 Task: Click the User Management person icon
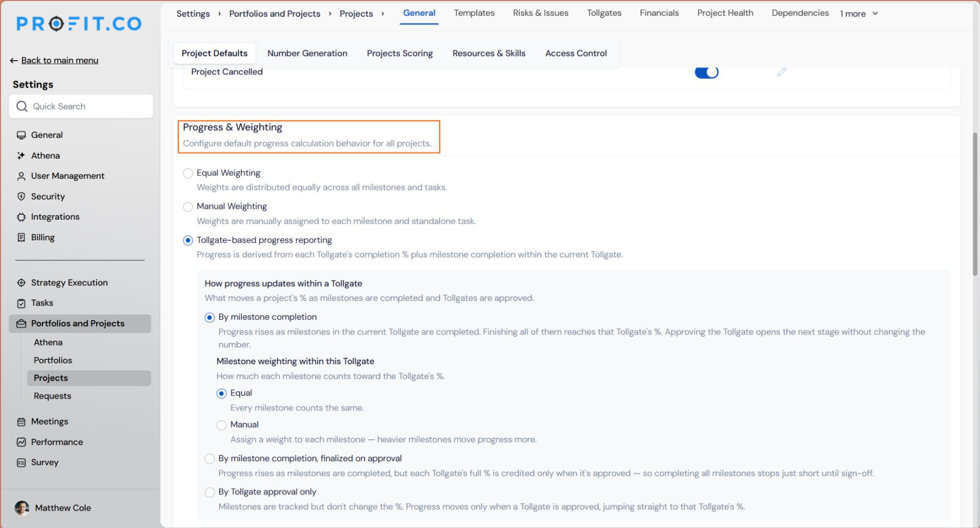click(21, 176)
